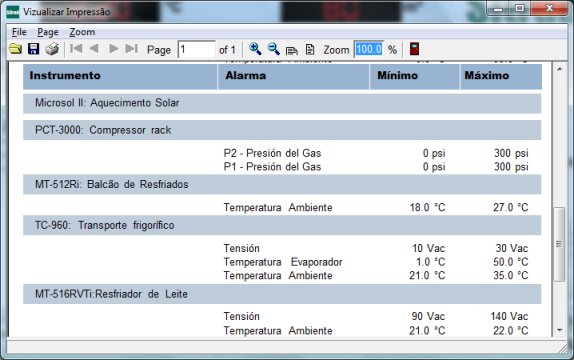
Task: Select MT-516RVTi:Resfriador de Leite row
Action: click(x=282, y=294)
